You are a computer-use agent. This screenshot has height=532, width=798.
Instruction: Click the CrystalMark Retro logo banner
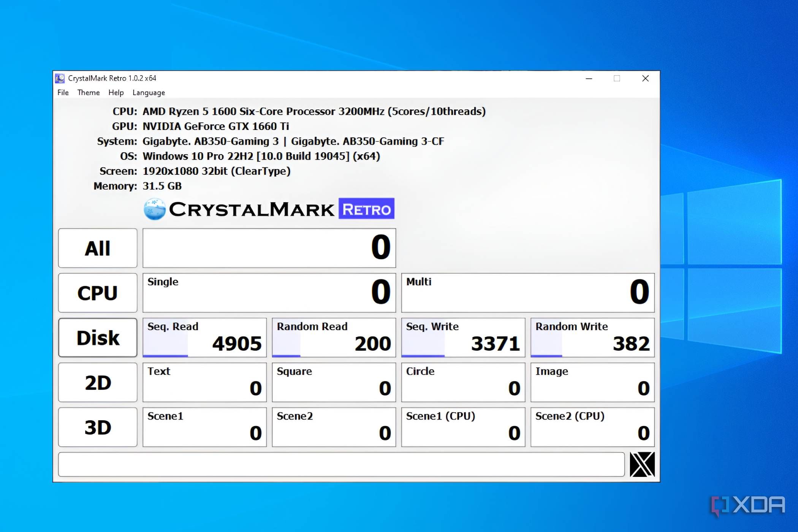pos(269,209)
